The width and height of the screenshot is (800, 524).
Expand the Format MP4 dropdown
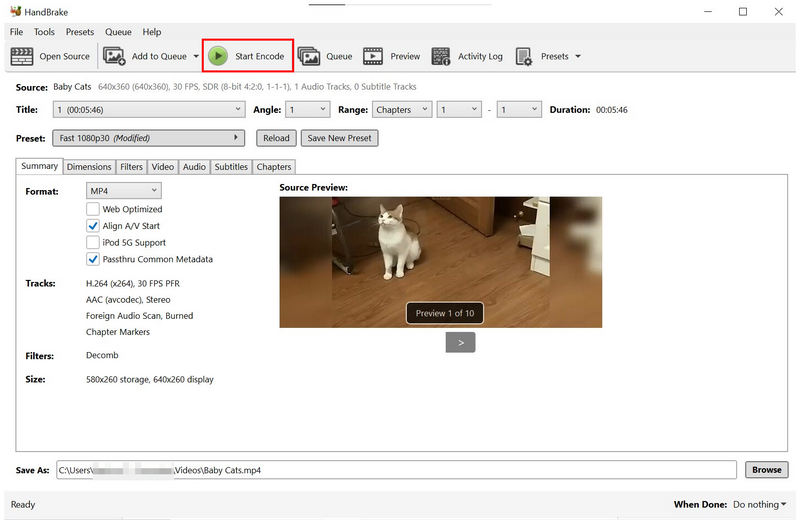123,191
